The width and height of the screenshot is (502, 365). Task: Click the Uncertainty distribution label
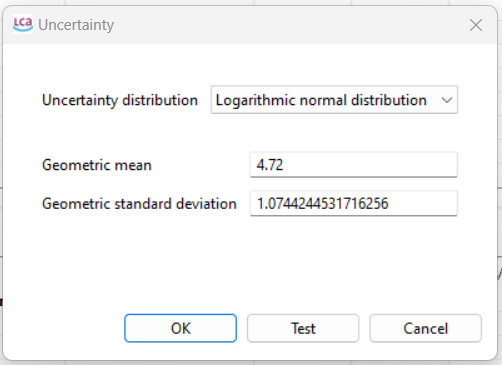pos(120,100)
